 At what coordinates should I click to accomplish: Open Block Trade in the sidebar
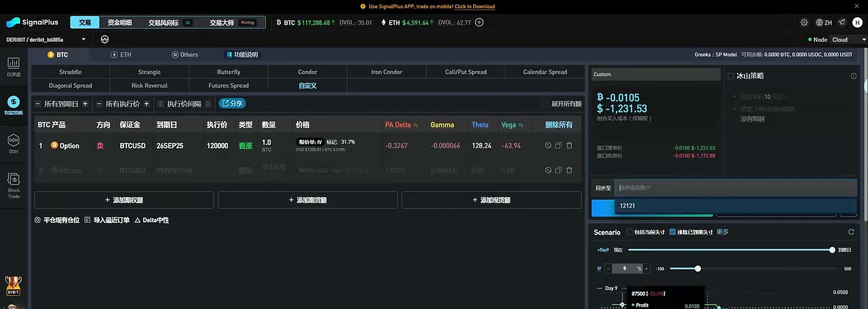[14, 185]
